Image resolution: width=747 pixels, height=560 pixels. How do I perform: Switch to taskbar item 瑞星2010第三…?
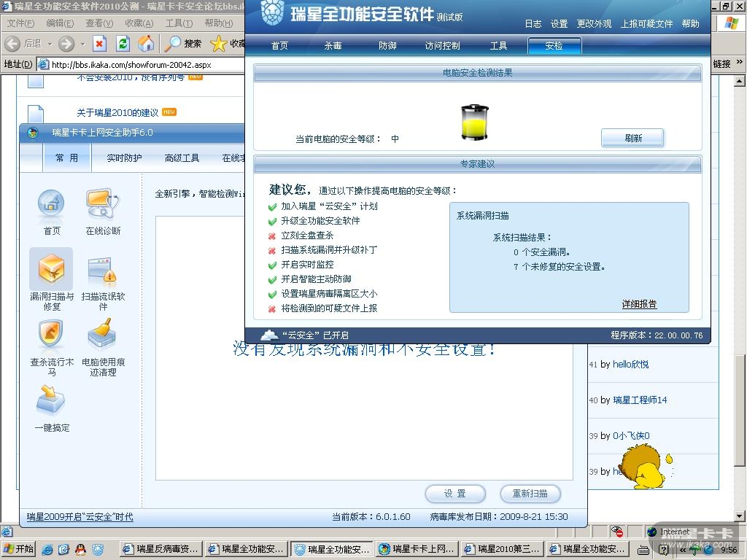503,550
